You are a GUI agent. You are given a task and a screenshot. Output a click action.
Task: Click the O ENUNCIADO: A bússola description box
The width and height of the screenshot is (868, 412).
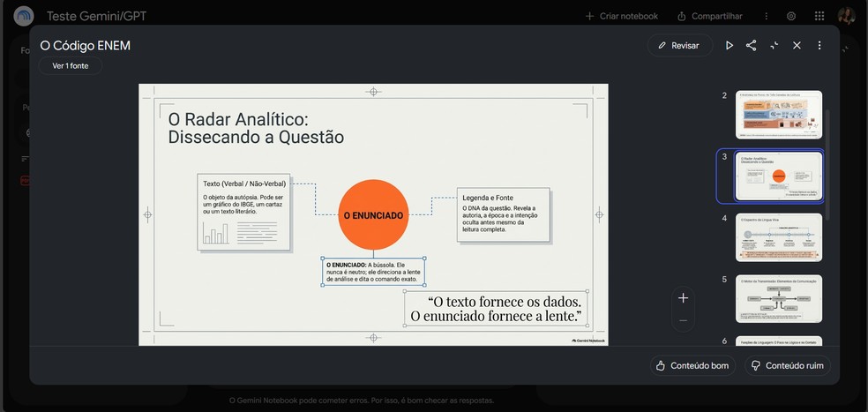click(x=373, y=272)
